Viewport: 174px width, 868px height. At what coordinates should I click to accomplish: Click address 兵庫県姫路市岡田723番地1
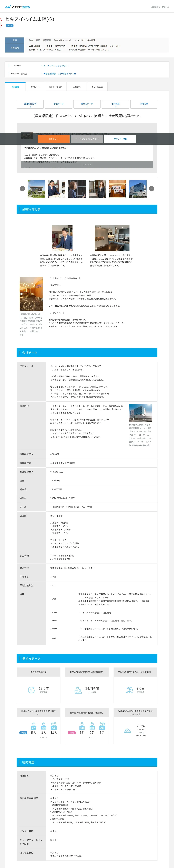point(63,463)
